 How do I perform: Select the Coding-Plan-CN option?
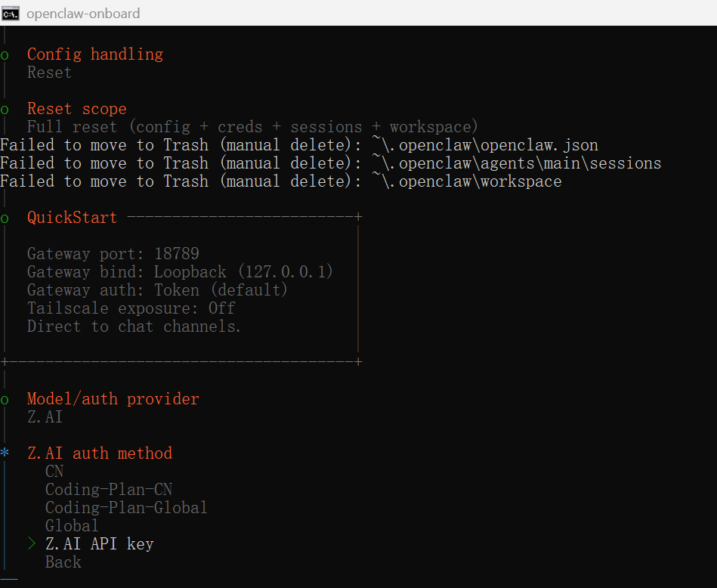(x=109, y=490)
